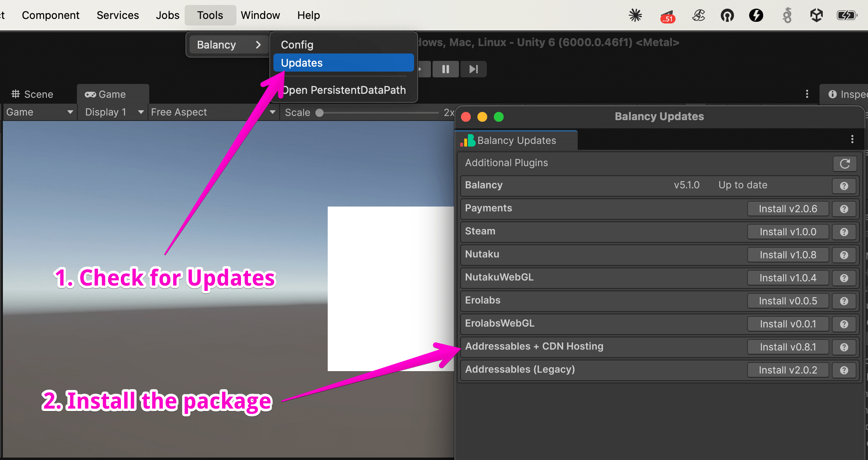The height and width of the screenshot is (460, 868).
Task: Install Payments v2.0.6
Action: (787, 209)
